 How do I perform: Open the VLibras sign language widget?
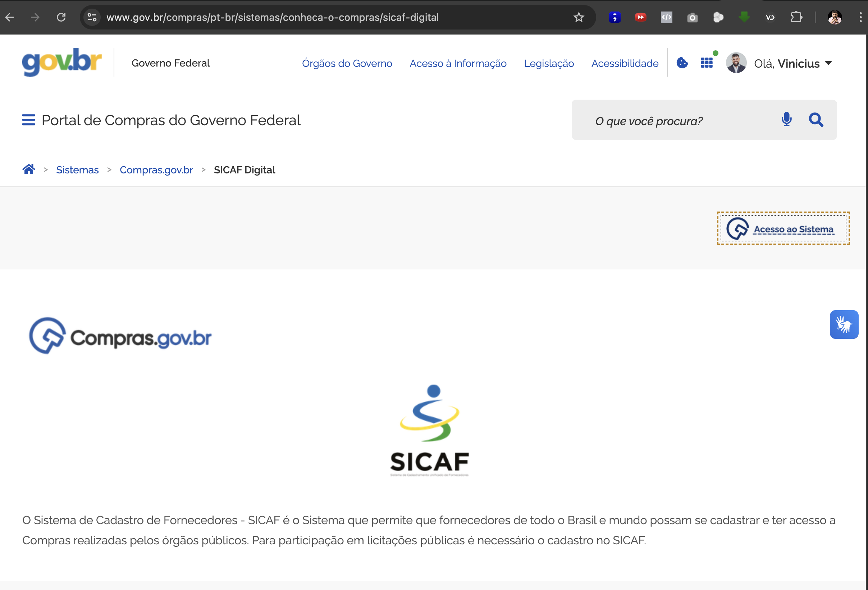point(844,324)
